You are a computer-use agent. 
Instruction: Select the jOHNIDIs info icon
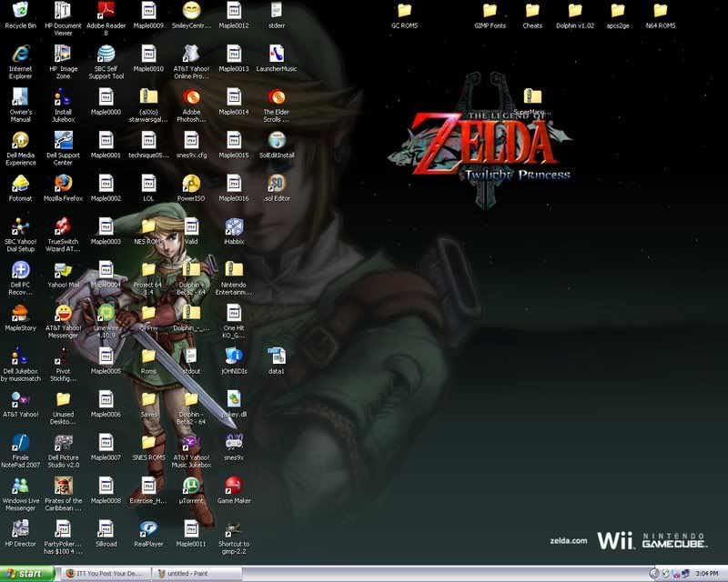pos(234,356)
